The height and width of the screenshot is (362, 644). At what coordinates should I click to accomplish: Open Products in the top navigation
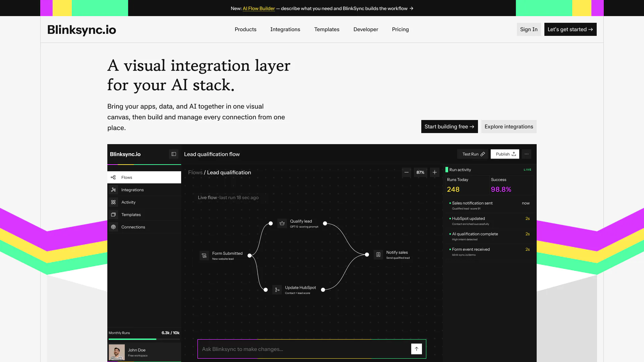click(246, 29)
